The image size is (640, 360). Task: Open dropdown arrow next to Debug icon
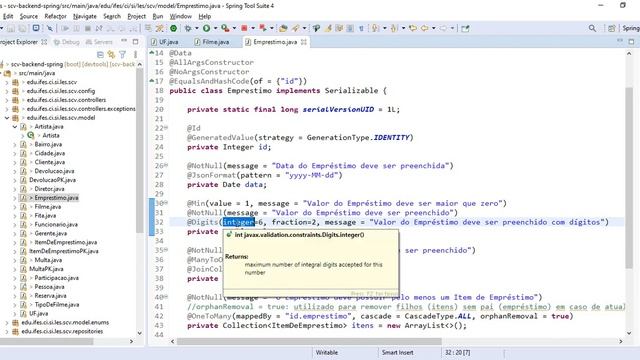pos(197,28)
